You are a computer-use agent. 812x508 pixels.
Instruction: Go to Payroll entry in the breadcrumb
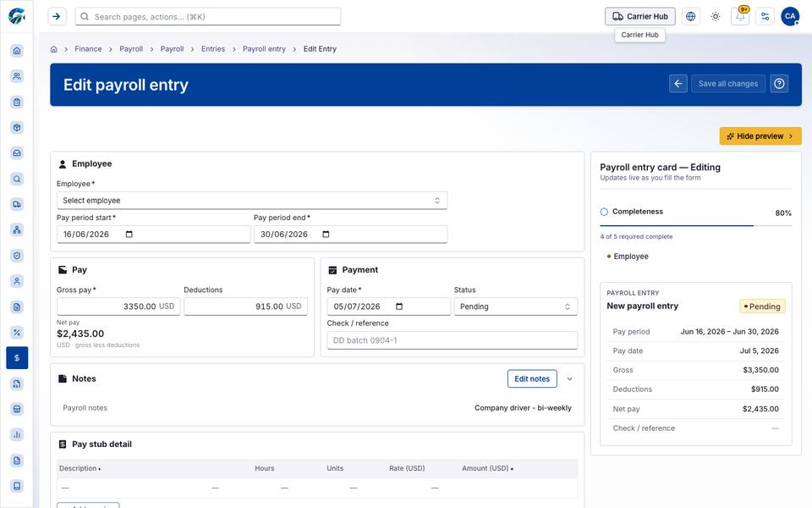(x=264, y=49)
